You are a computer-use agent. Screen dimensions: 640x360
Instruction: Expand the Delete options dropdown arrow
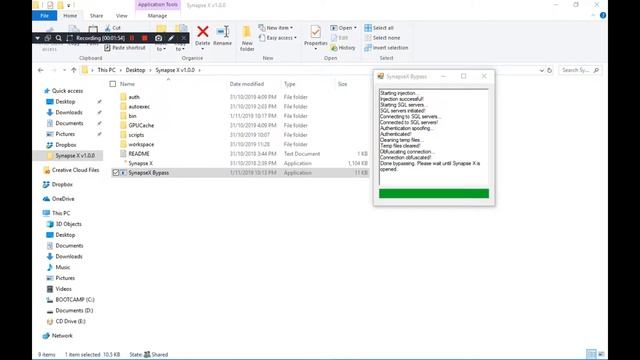202,49
